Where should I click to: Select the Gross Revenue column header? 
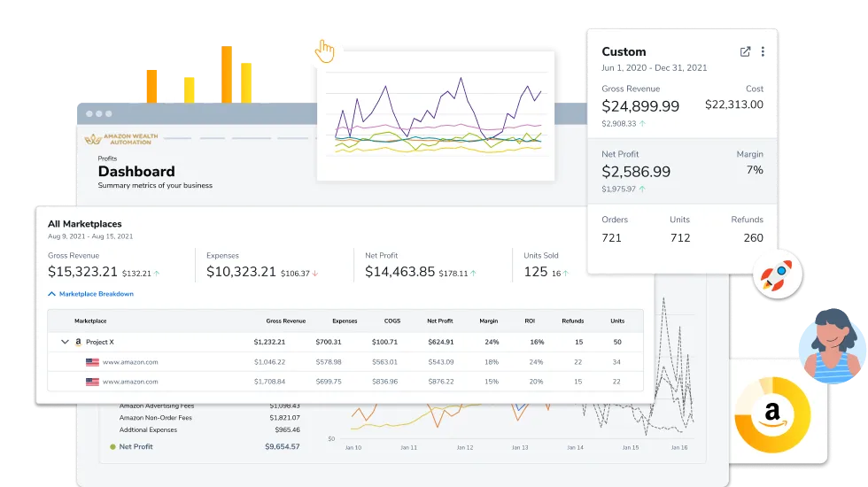point(285,321)
